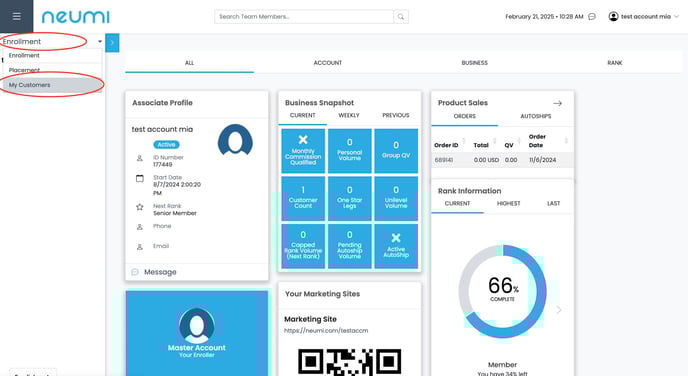Click the Active Autoship X tile
Image resolution: width=688 pixels, height=376 pixels.
pos(396,246)
